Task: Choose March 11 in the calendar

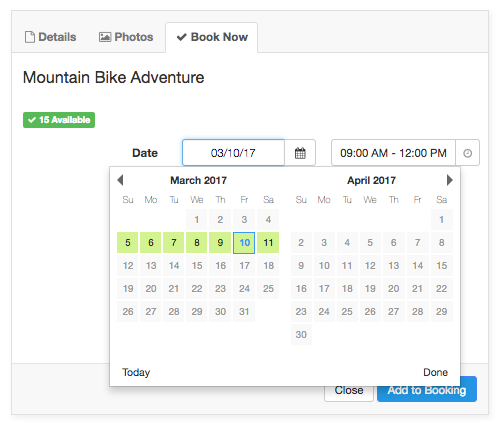Action: point(268,243)
